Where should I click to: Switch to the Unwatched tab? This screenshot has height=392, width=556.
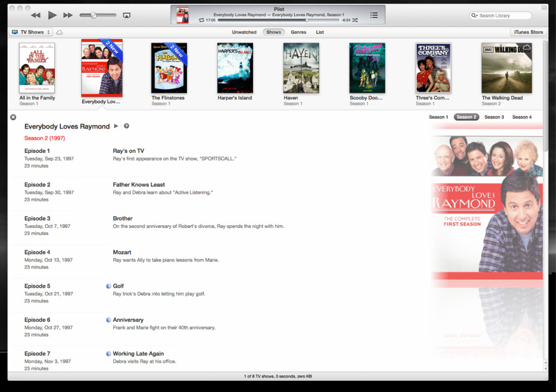pyautogui.click(x=244, y=32)
